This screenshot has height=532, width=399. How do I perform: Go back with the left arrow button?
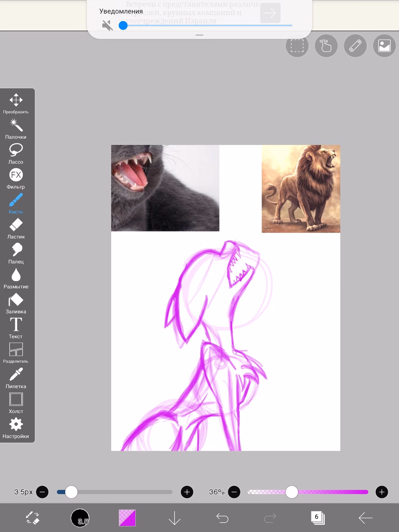365,518
